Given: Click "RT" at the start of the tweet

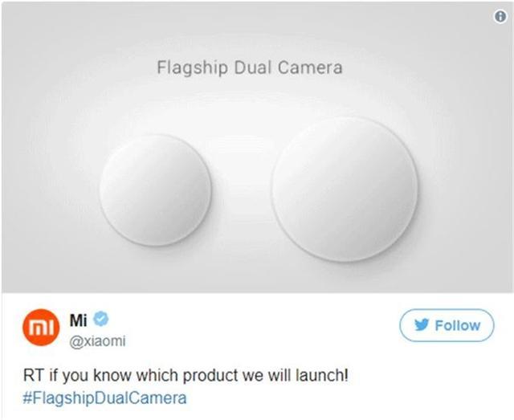Looking at the screenshot, I should point(33,375).
